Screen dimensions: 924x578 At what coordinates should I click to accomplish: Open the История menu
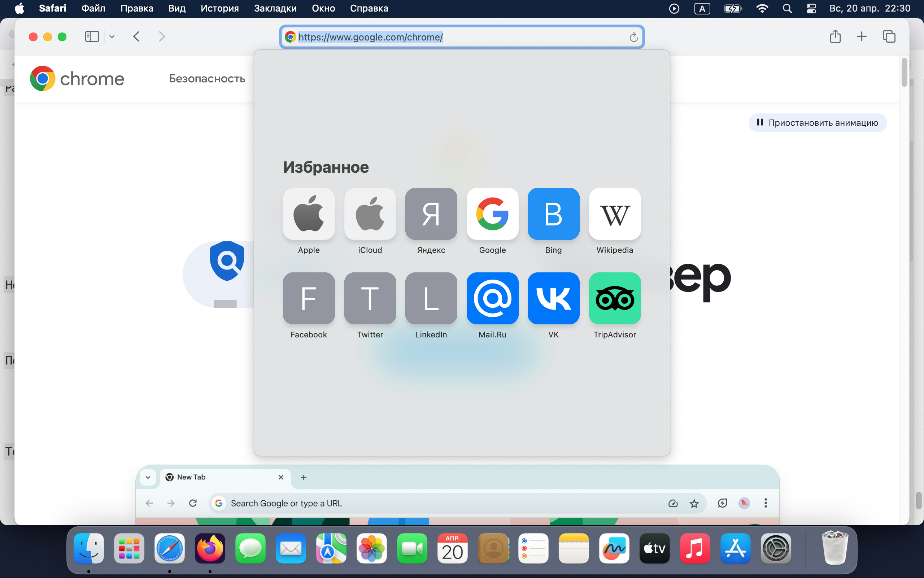(x=219, y=8)
